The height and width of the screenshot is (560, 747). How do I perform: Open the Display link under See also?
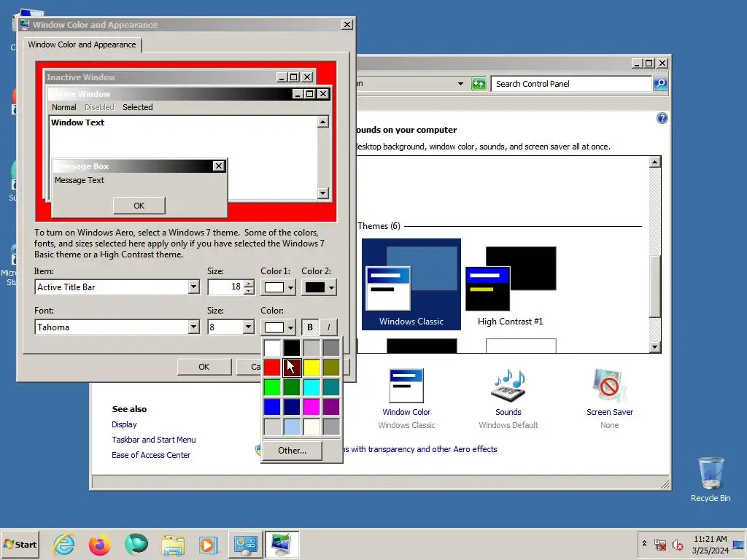point(124,424)
